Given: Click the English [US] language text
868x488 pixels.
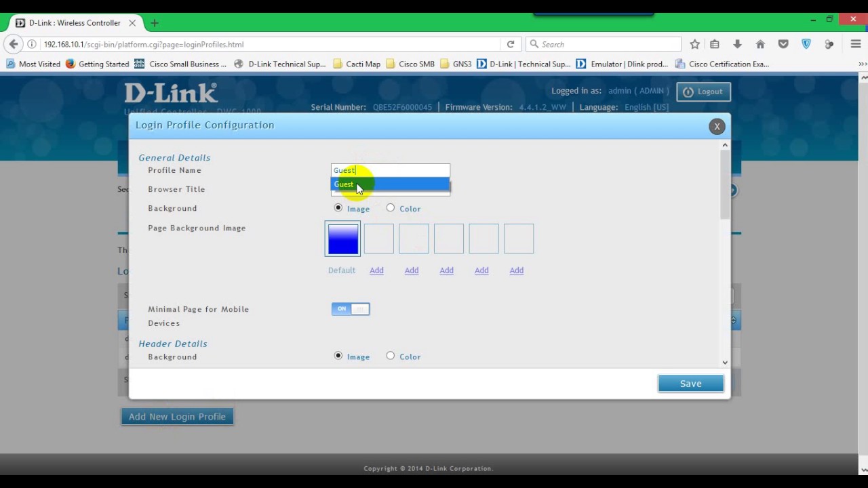Looking at the screenshot, I should point(646,107).
